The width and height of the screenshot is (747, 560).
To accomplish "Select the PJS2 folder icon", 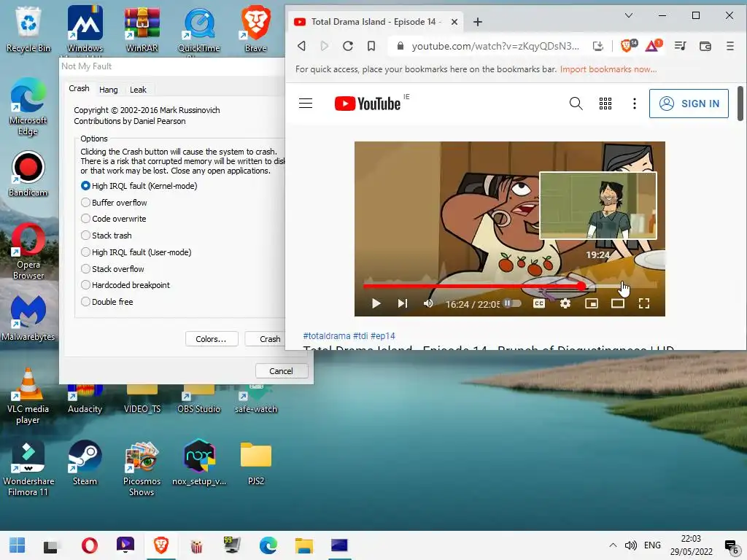I will [x=256, y=463].
